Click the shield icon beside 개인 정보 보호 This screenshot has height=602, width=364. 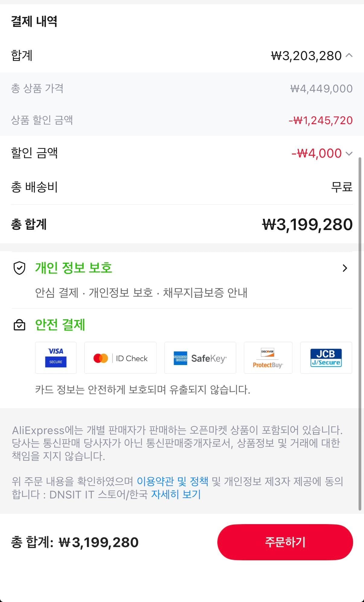pos(20,268)
